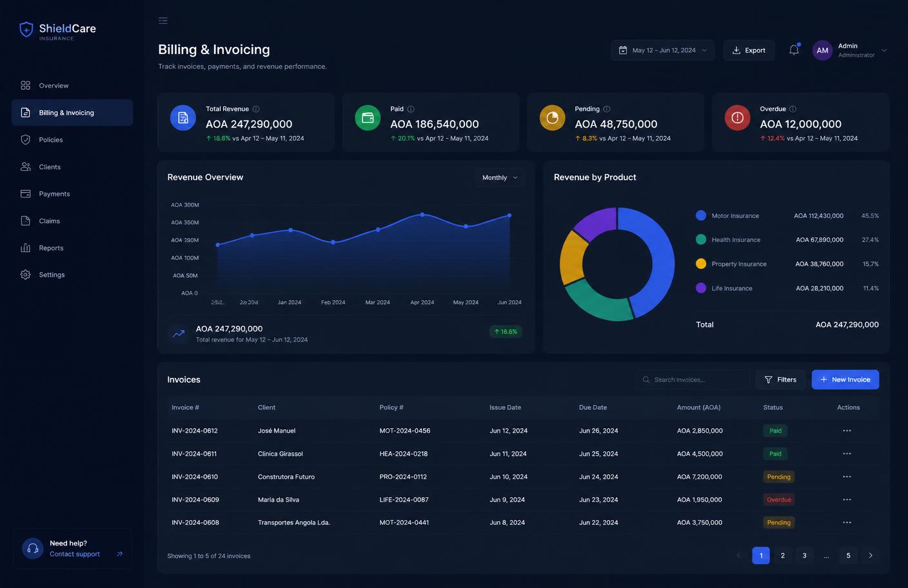The image size is (908, 588).
Task: Open actions menu for INV-2024-0612
Action: click(847, 431)
